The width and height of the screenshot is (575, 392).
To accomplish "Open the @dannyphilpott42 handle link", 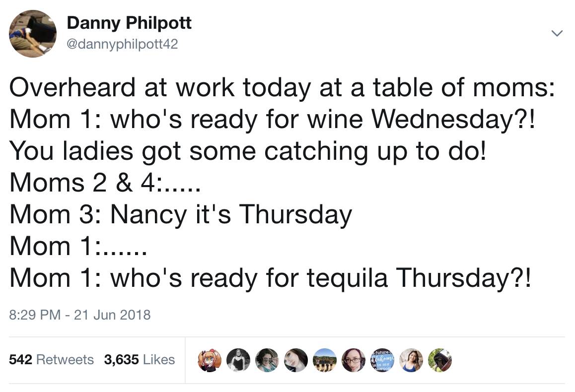I will 122,44.
